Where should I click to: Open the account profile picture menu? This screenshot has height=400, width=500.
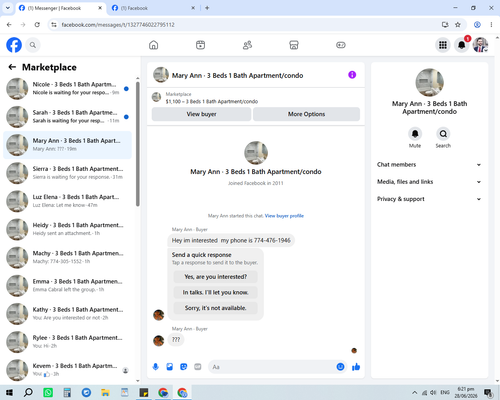480,45
